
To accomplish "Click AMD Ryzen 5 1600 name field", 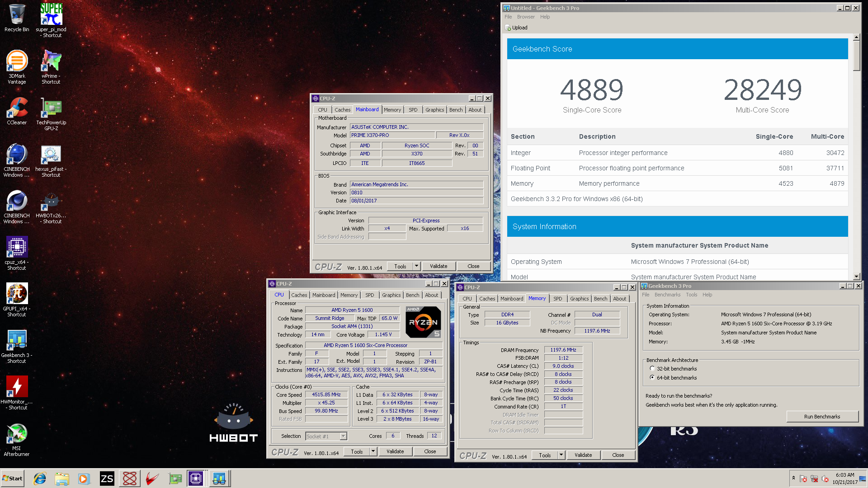I will (352, 310).
